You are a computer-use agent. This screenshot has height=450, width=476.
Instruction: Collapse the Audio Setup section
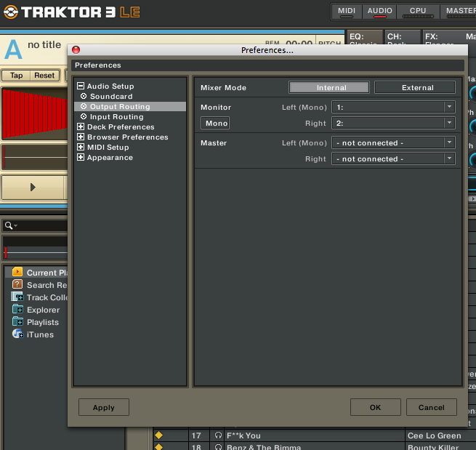[x=81, y=86]
